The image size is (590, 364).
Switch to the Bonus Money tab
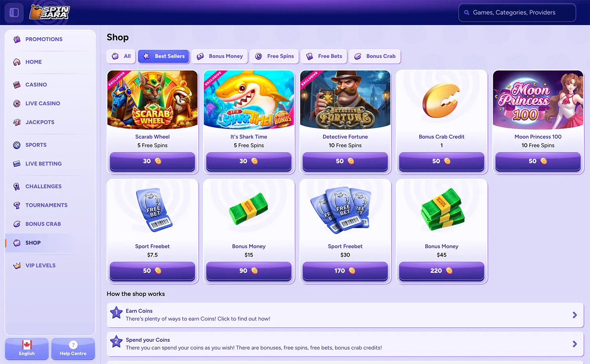[220, 56]
